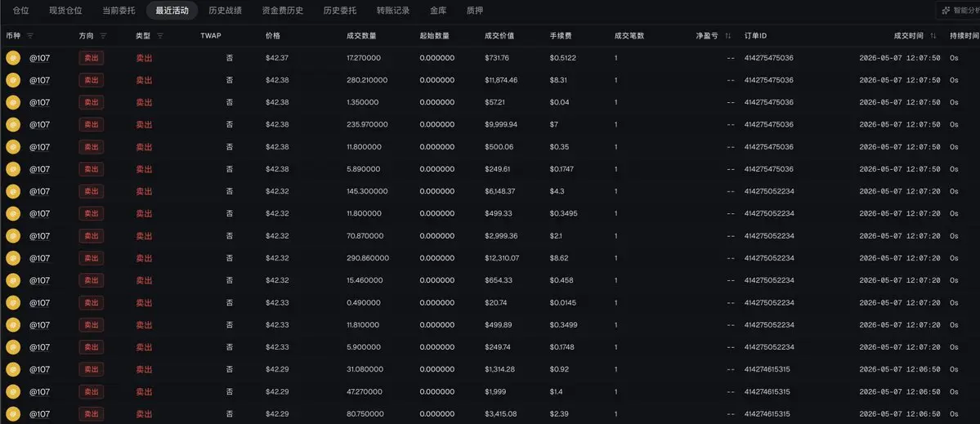Click the 起始数量 column header

(x=434, y=36)
